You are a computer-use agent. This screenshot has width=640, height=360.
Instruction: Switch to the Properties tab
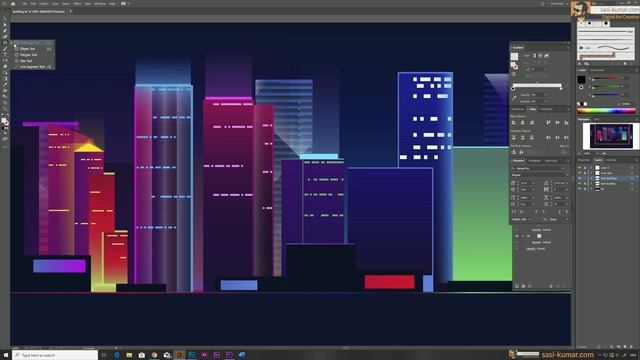coord(584,160)
